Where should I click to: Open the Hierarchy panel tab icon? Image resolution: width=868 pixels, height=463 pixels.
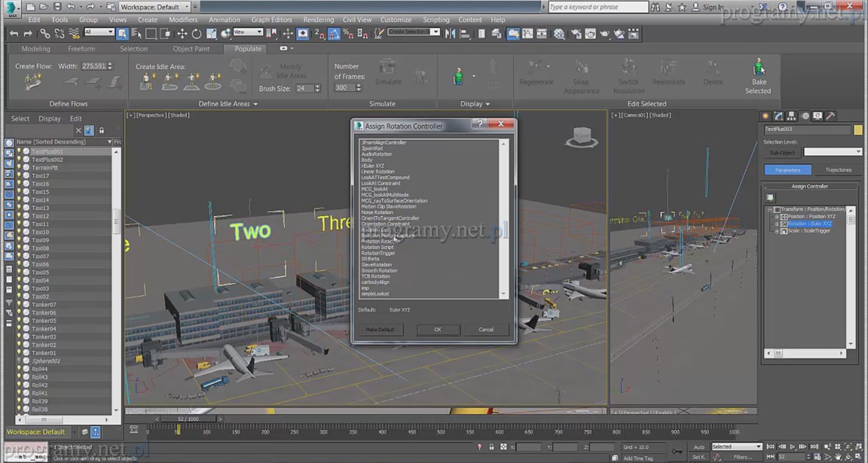coord(792,116)
